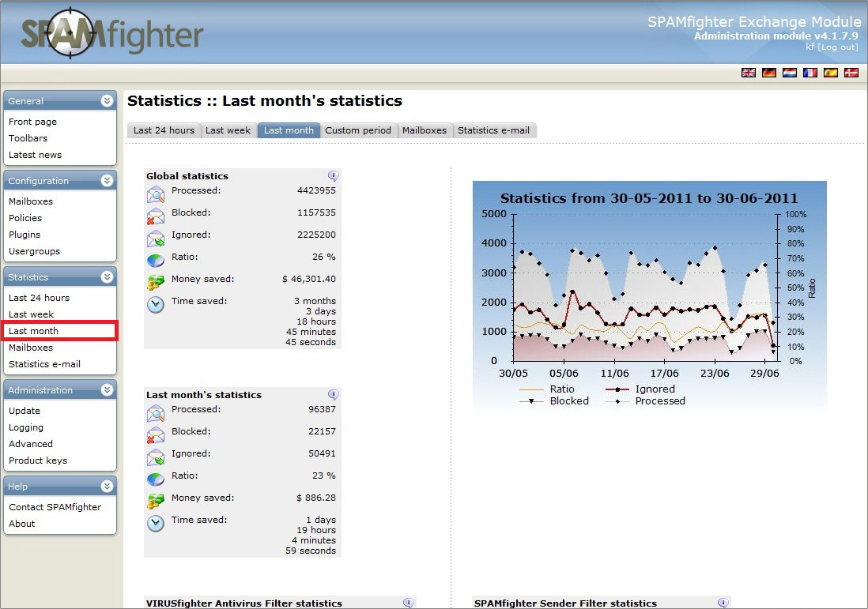Switch to the Last 24 hours tab

point(164,130)
